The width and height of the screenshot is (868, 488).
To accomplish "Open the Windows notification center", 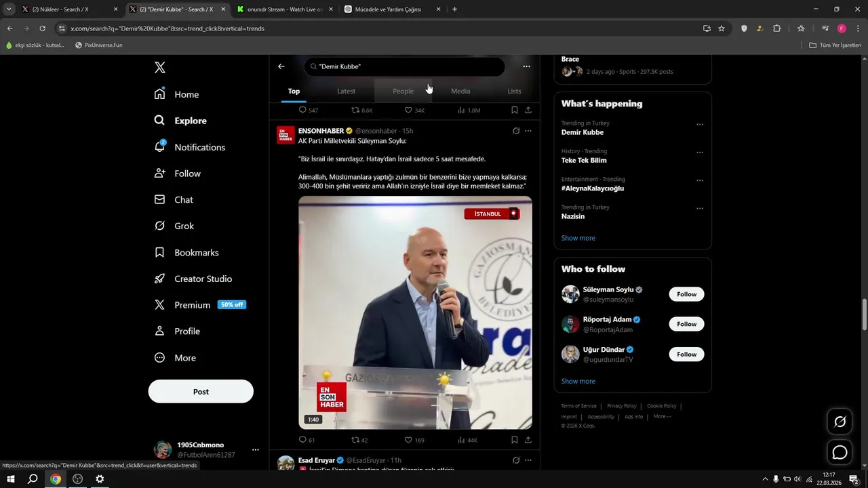I will coord(854,479).
